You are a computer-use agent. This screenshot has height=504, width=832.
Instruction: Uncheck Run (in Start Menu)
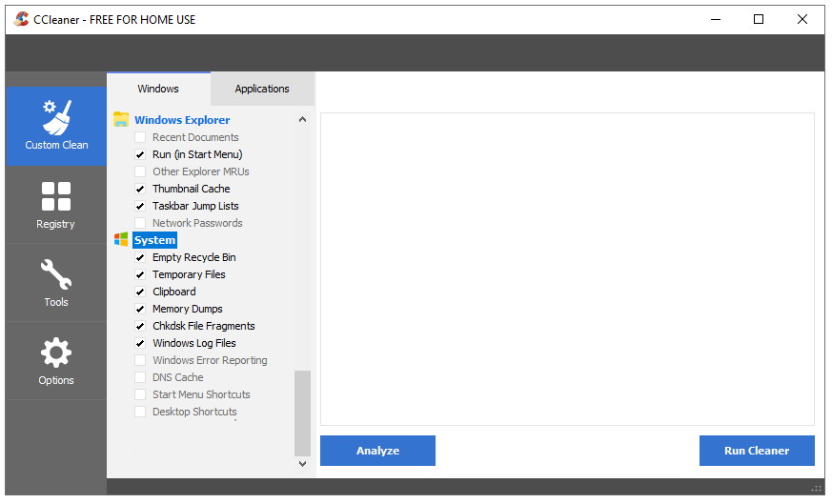[x=140, y=154]
